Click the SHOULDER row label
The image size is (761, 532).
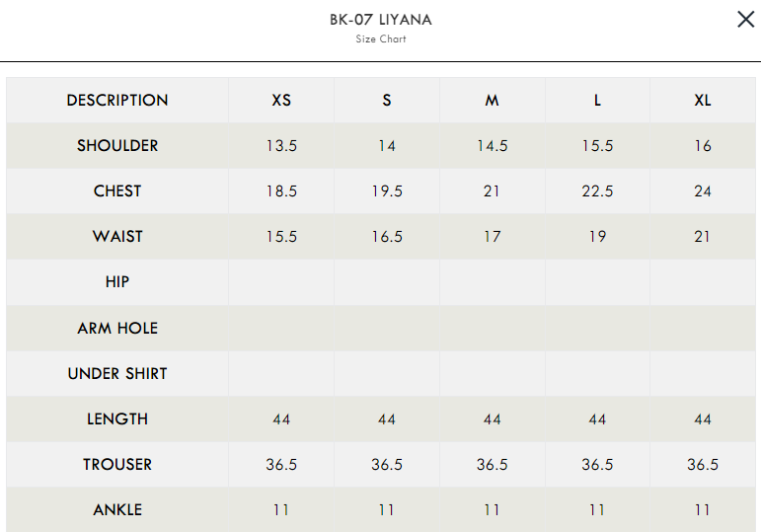[x=117, y=146]
